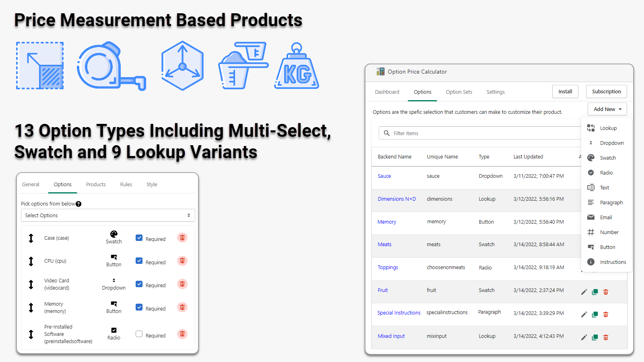This screenshot has height=362, width=644.
Task: Switch to the Dashboard tab
Action: coord(387,92)
